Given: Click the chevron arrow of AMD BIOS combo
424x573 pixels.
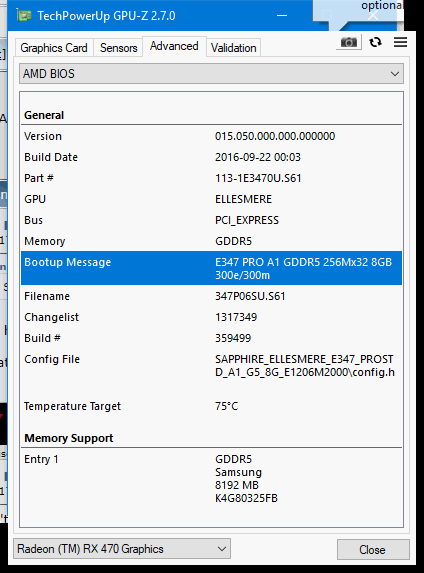Looking at the screenshot, I should coord(395,74).
